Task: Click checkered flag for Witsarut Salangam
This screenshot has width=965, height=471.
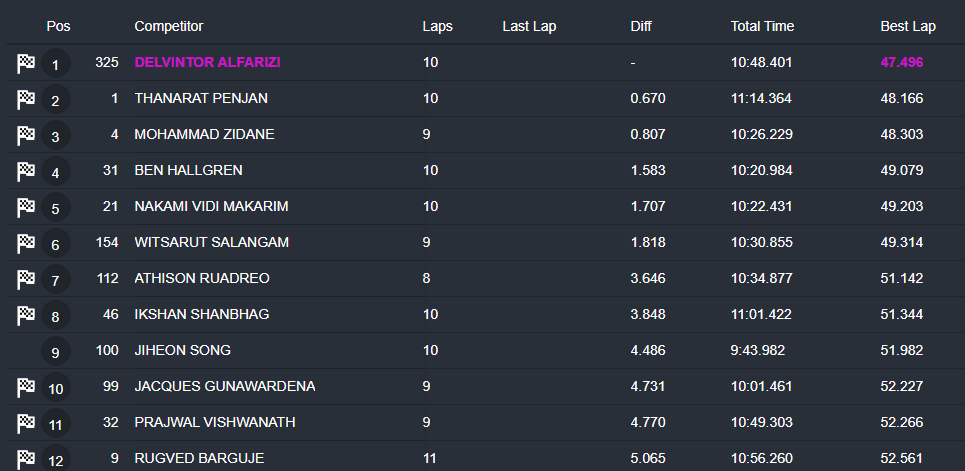Action: pos(26,244)
